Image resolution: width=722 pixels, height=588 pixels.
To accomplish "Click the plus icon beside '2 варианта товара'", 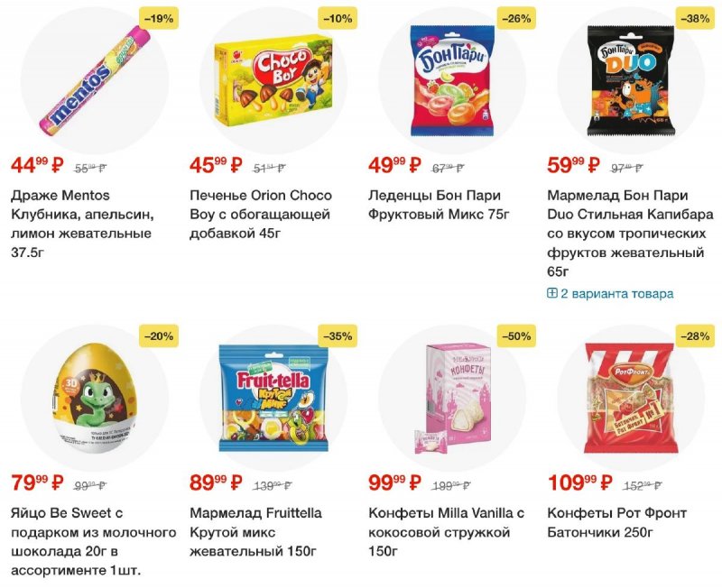I will click(552, 293).
